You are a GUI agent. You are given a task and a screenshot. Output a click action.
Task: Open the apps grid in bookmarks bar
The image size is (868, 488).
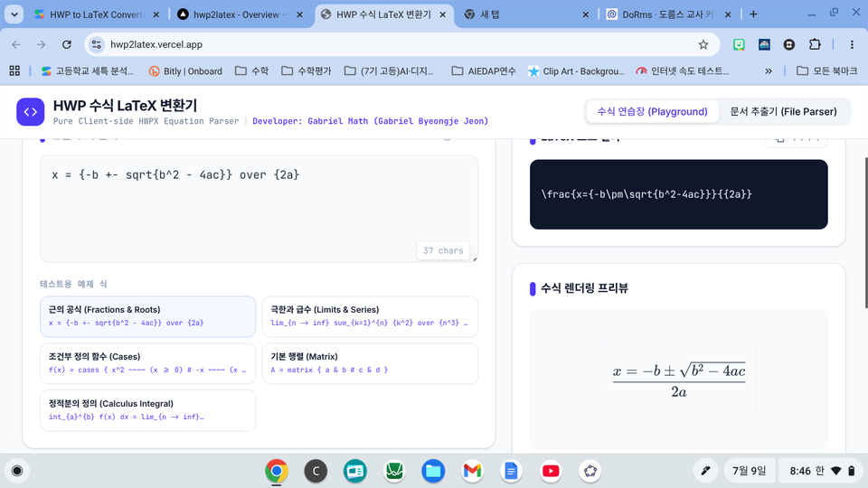click(x=14, y=70)
